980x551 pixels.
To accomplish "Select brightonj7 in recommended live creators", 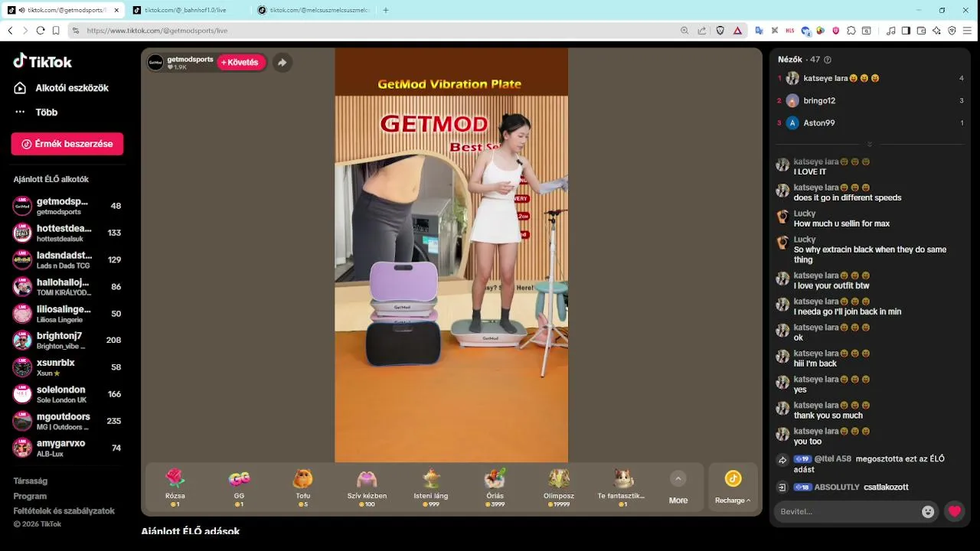I will 67,341.
